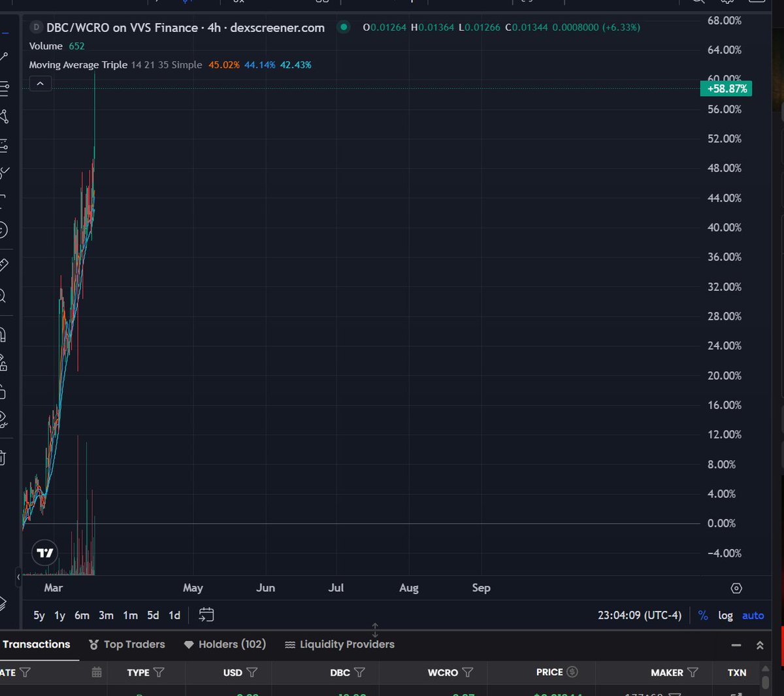784x696 pixels.
Task: Click the TXN column header
Action: [x=737, y=672]
